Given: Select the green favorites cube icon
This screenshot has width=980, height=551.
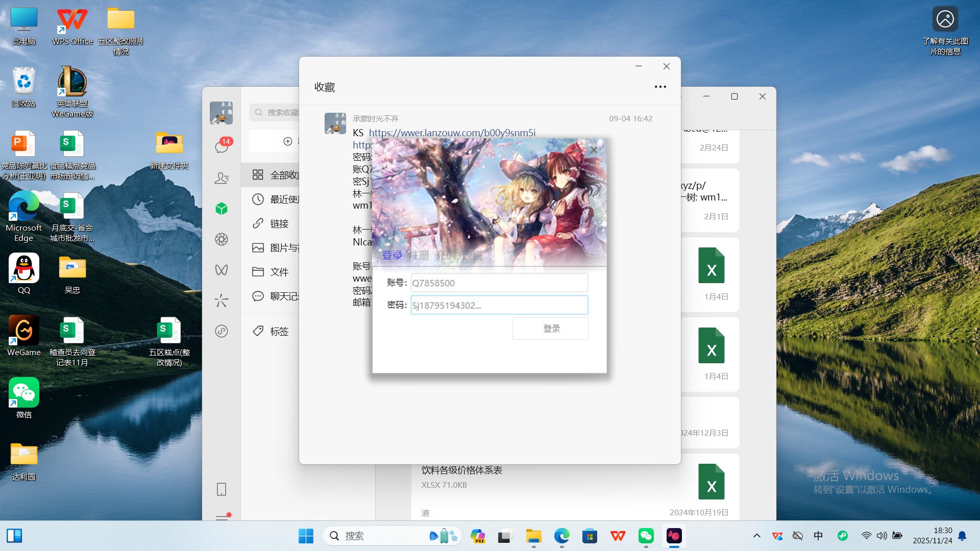Looking at the screenshot, I should click(x=222, y=209).
